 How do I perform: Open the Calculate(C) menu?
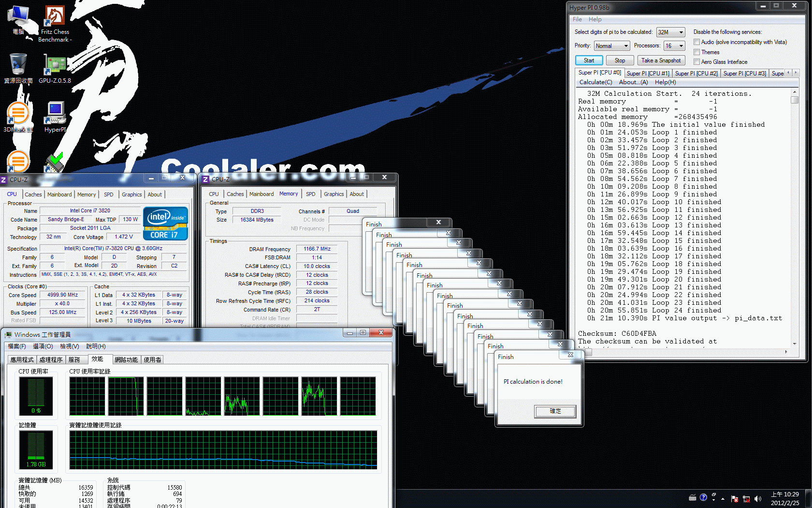(x=595, y=82)
